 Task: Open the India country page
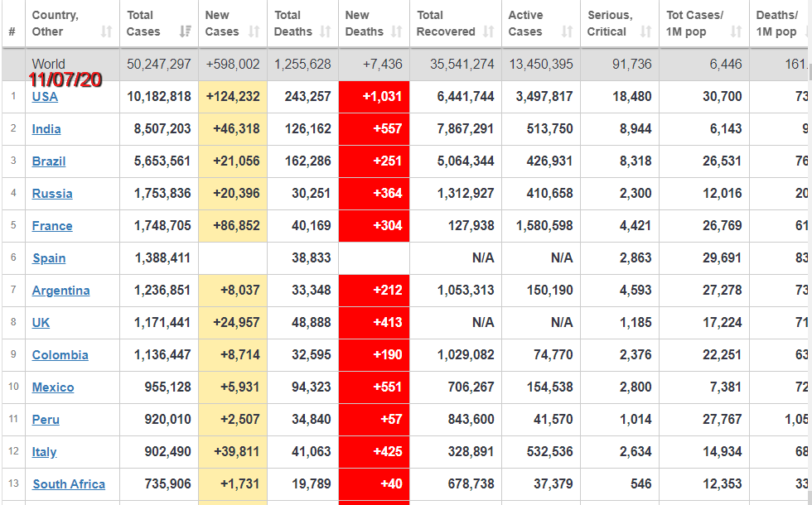(x=46, y=129)
